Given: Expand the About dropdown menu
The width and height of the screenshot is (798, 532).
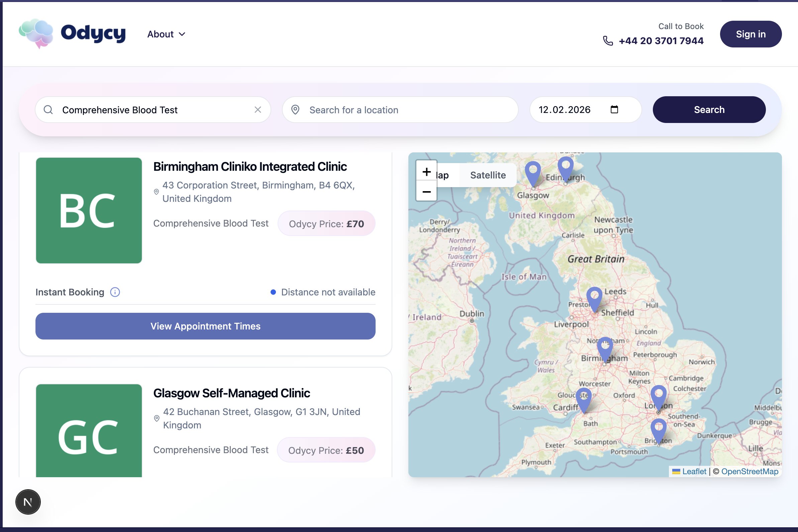Looking at the screenshot, I should click(x=166, y=34).
